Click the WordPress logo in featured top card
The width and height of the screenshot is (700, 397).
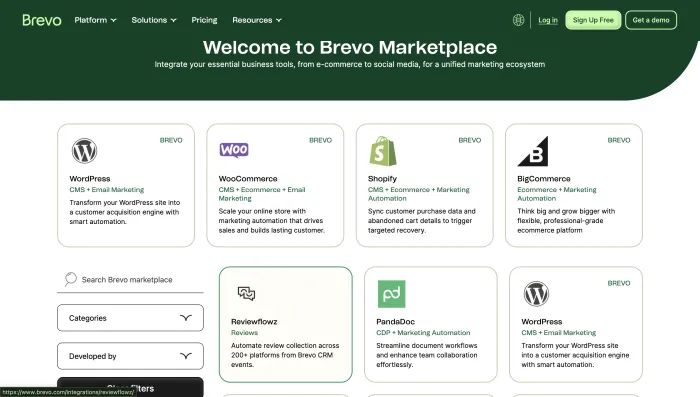84,151
